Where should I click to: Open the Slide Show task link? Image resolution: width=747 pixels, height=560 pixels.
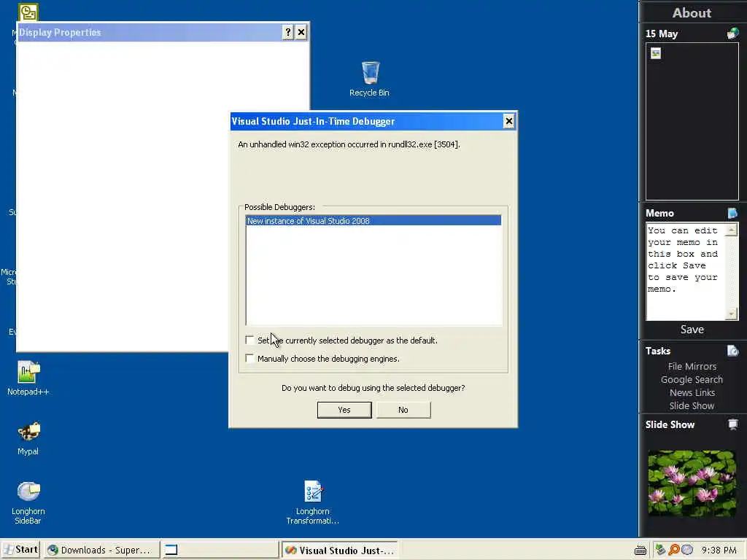(692, 405)
